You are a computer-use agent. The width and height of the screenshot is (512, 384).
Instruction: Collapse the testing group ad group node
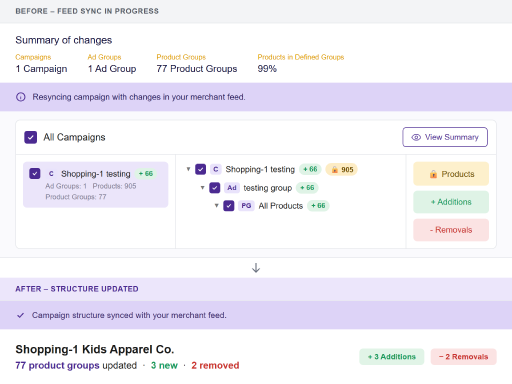click(202, 188)
